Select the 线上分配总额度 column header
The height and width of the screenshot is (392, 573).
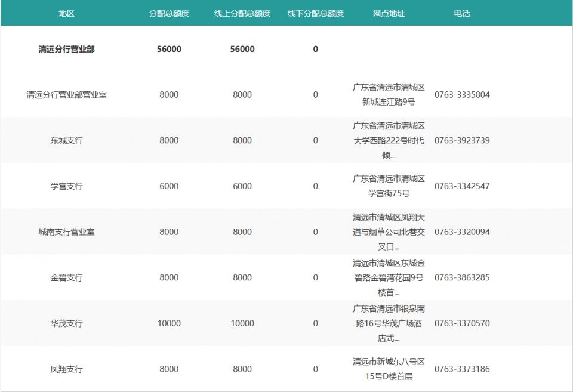pyautogui.click(x=242, y=13)
